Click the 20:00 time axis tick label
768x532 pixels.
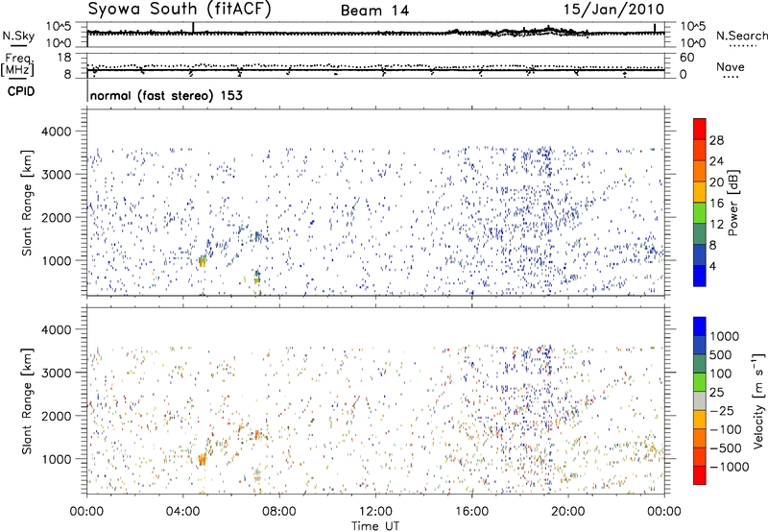568,512
